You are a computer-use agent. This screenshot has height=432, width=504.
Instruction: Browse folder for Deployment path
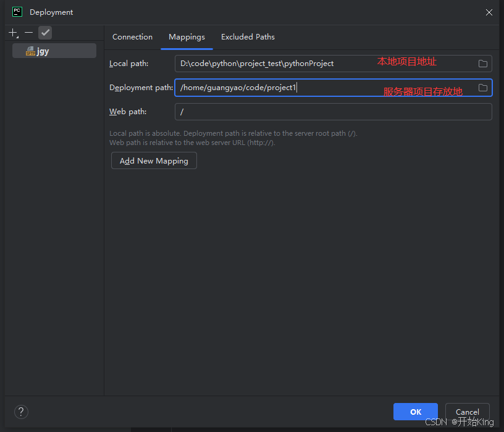coord(482,88)
